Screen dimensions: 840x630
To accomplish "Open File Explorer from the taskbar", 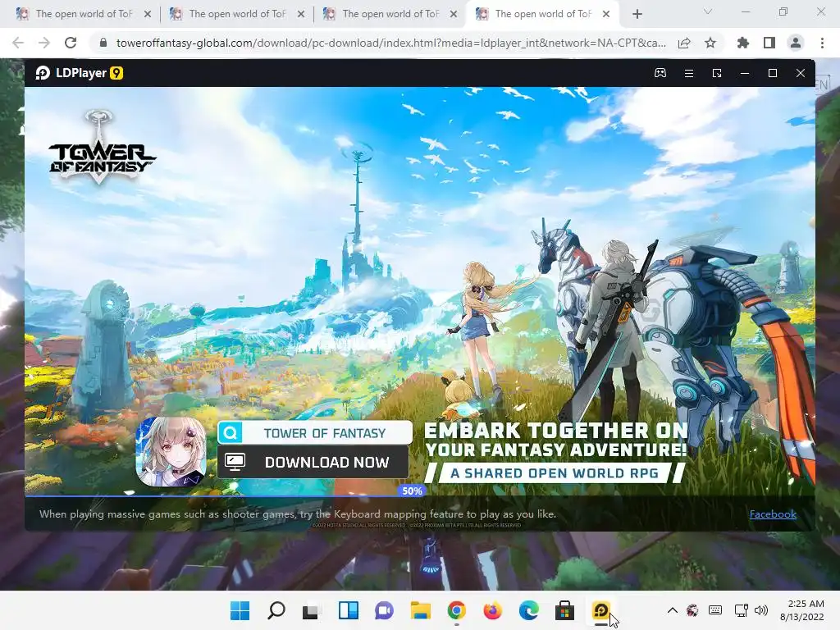I will click(x=421, y=610).
